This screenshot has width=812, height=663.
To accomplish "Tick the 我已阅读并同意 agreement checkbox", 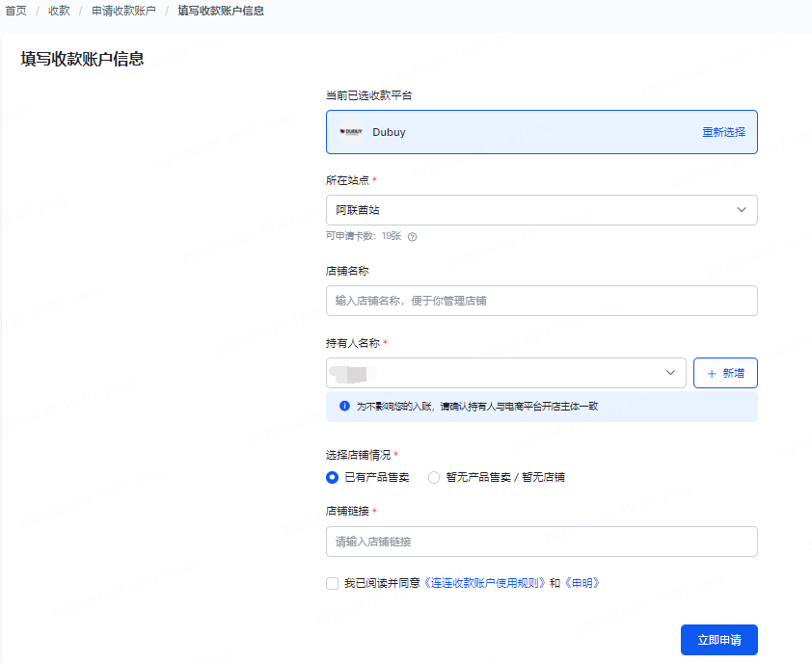I will [x=333, y=583].
